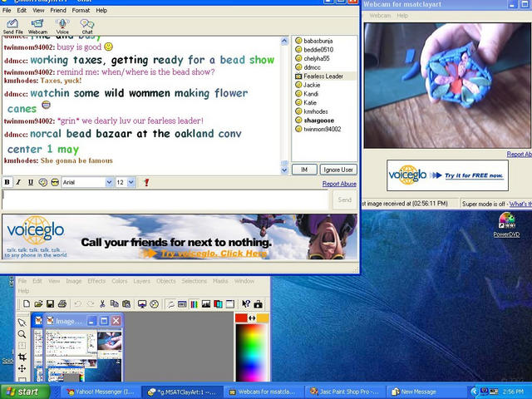Viewport: 532px width, 399px height.
Task: Click the sunglasses audible emoticon icon
Action: (x=55, y=183)
